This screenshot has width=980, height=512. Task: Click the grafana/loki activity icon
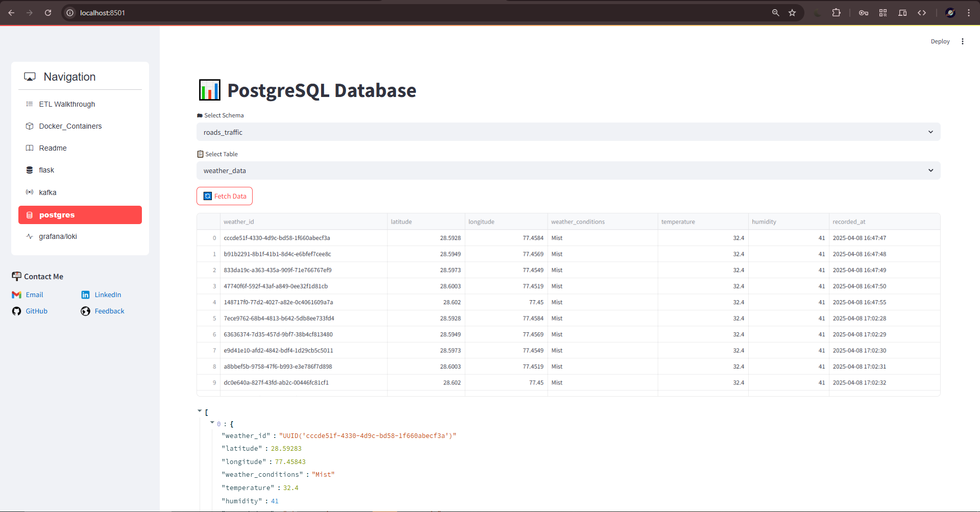click(30, 236)
